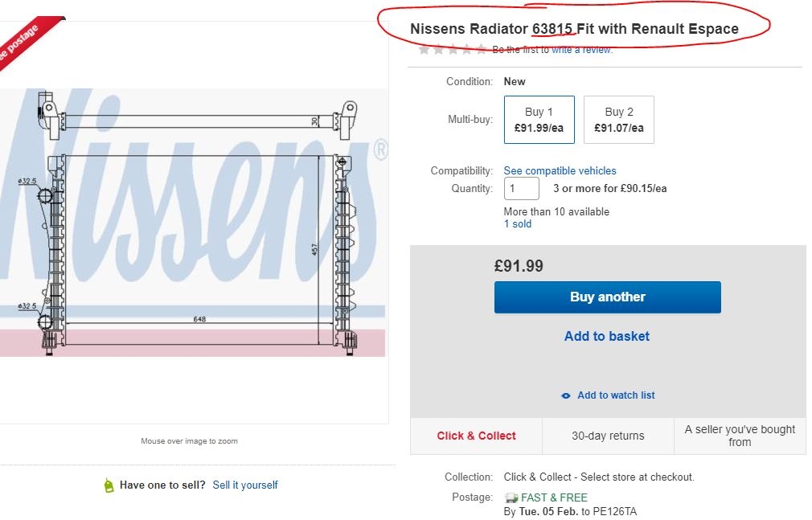Viewport: 812px width, 520px height.
Task: Click Add to basket
Action: [x=607, y=336]
